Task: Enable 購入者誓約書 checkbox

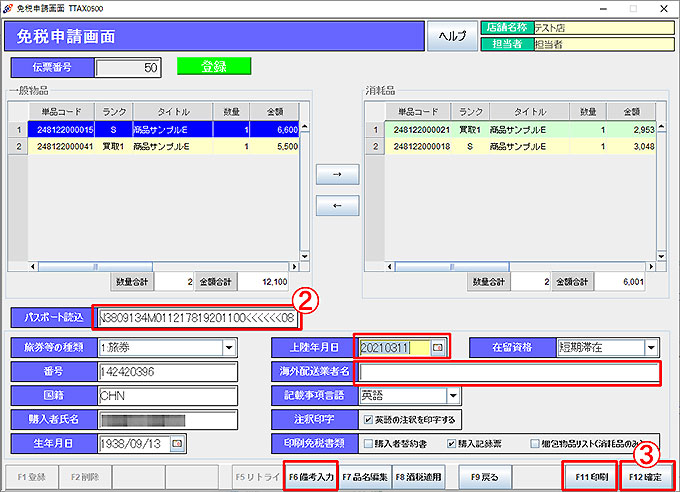Action: [368, 442]
